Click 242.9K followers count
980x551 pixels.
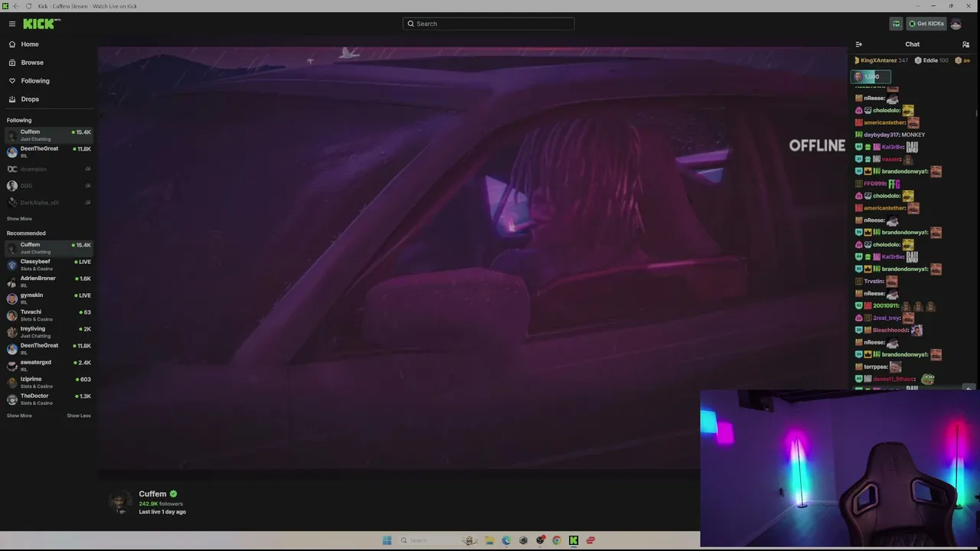(x=161, y=504)
